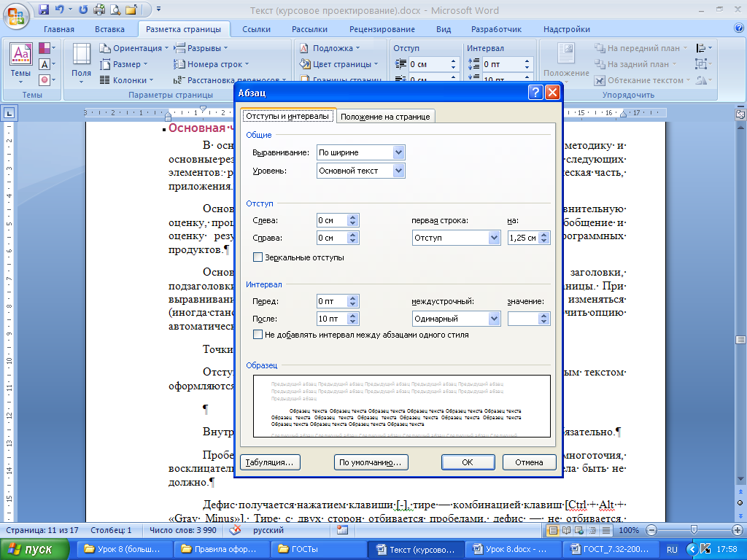This screenshot has width=747, height=560.
Task: Open the Вставка ribbon tab
Action: pyautogui.click(x=109, y=29)
